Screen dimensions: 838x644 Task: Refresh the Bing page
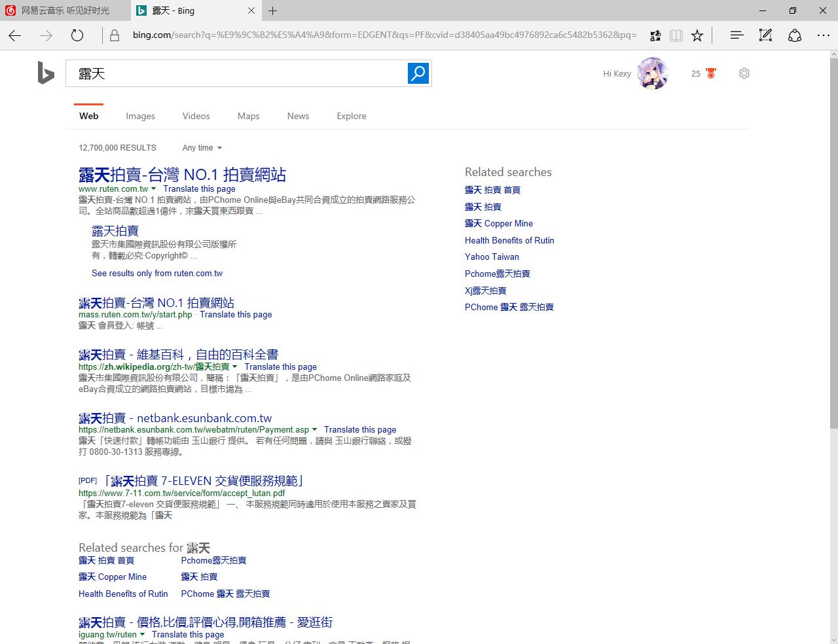(77, 35)
